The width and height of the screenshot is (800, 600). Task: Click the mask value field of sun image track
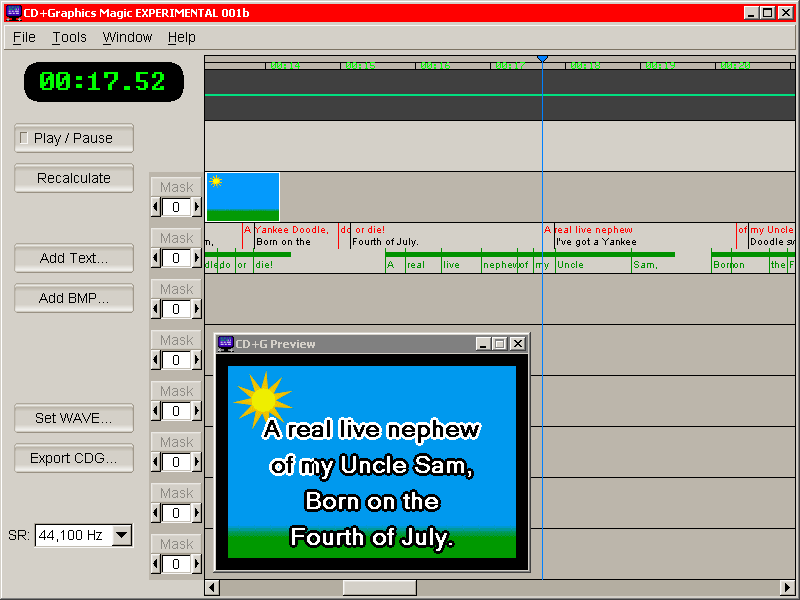pos(176,207)
